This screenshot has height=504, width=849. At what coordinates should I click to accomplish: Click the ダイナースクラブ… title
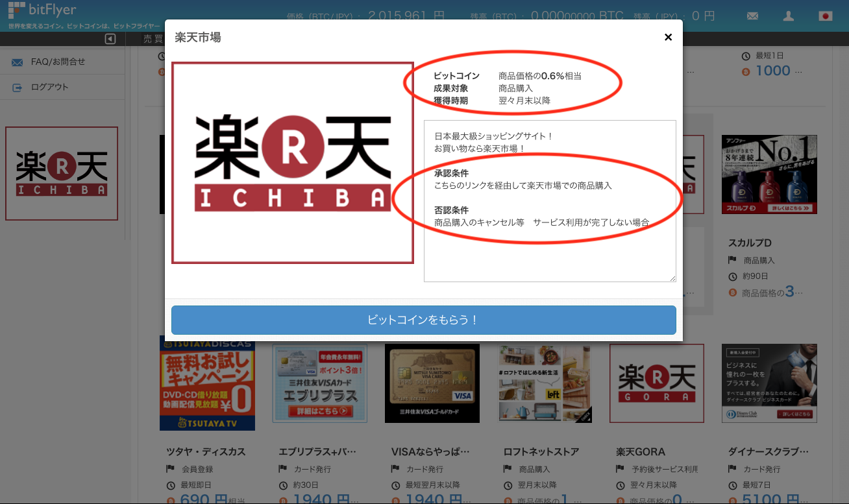click(x=769, y=451)
